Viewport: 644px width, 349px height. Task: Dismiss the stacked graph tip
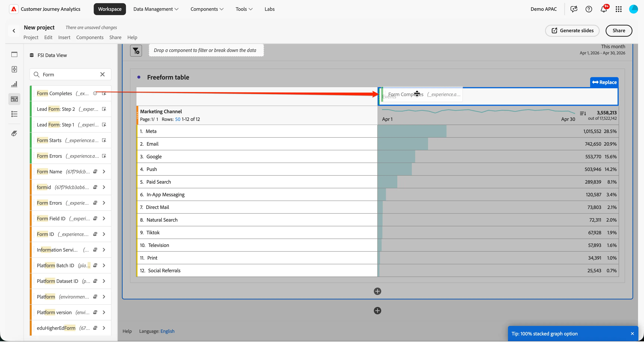pyautogui.click(x=632, y=334)
